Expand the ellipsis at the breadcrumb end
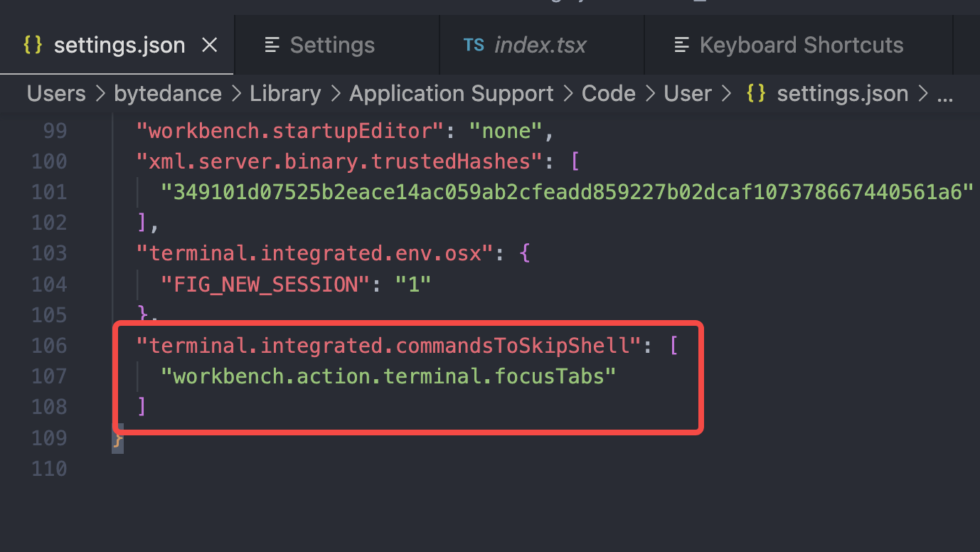The width and height of the screenshot is (980, 552). [x=945, y=93]
